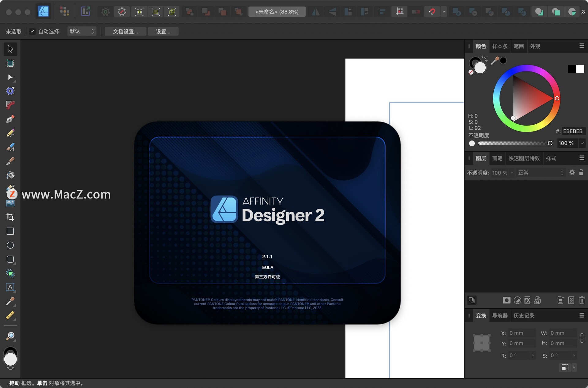Select the Measure ruler tool
This screenshot has width=588, height=388.
point(10,316)
